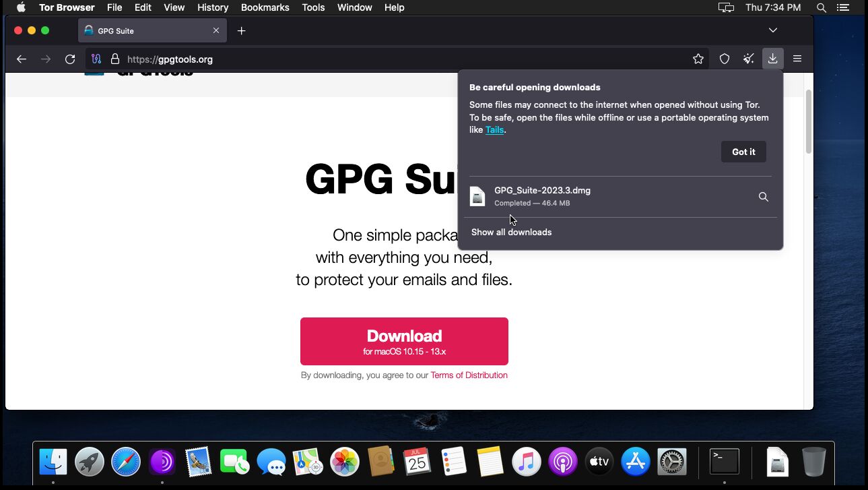
Task: Follow the Tails link
Action: pyautogui.click(x=494, y=130)
